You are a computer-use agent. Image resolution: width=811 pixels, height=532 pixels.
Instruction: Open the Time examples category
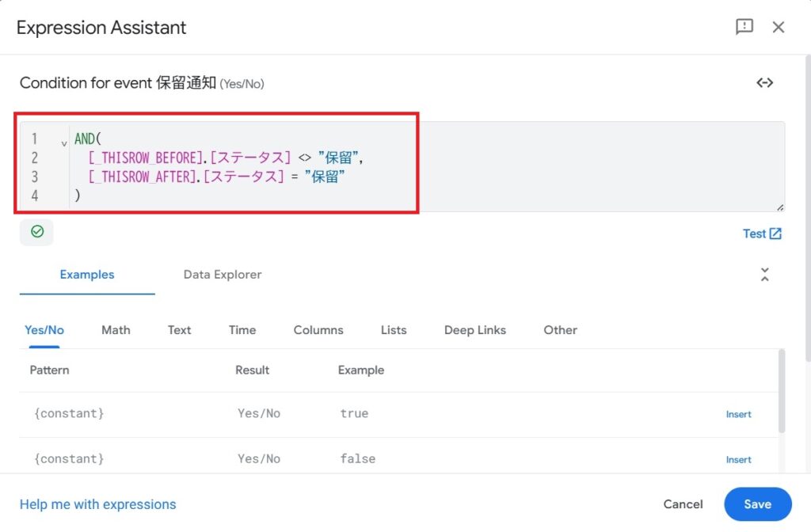(x=242, y=330)
